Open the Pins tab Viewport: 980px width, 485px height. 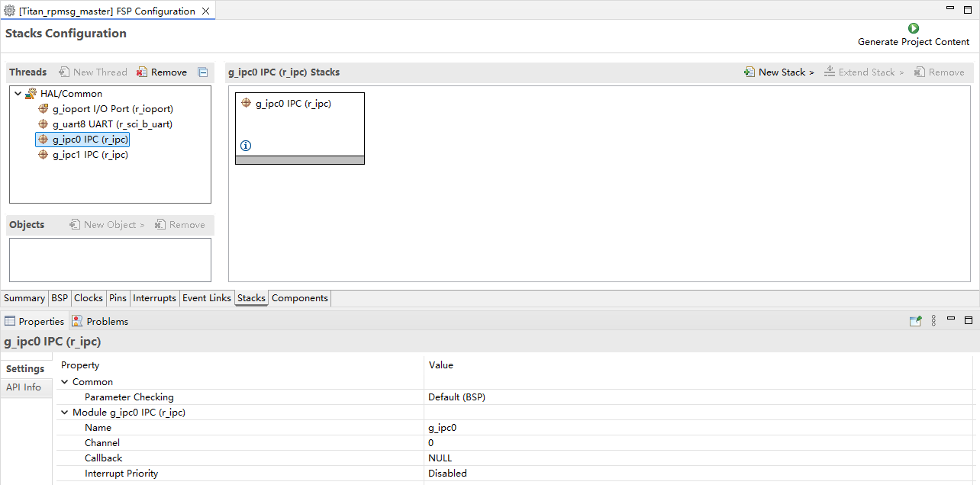click(x=118, y=298)
